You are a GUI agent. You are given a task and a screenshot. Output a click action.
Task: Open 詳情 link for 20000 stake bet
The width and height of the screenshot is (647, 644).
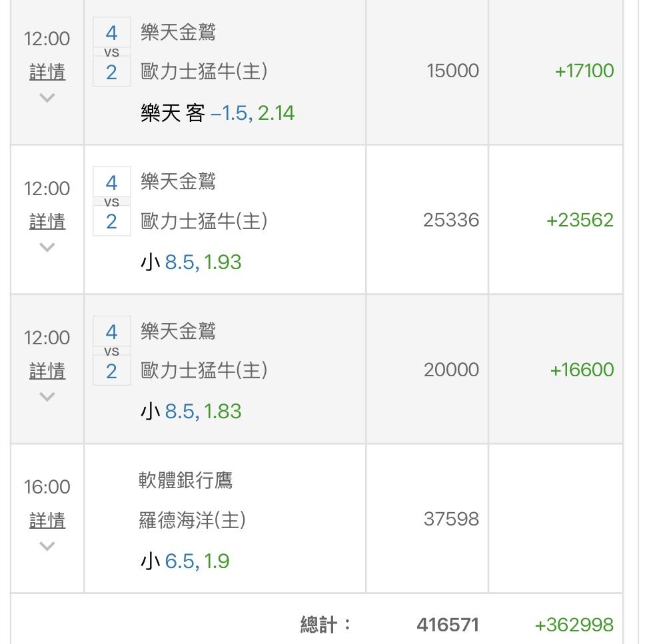(x=47, y=371)
